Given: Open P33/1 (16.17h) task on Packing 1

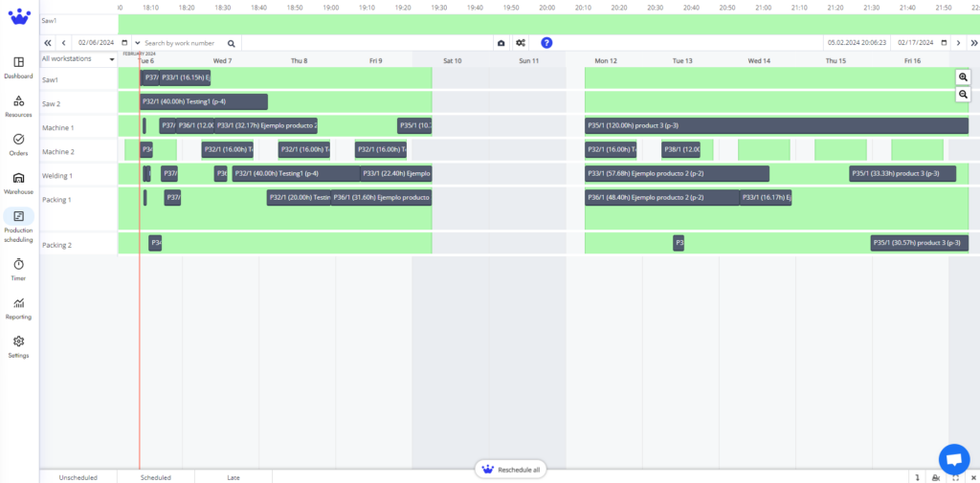Looking at the screenshot, I should click(766, 198).
